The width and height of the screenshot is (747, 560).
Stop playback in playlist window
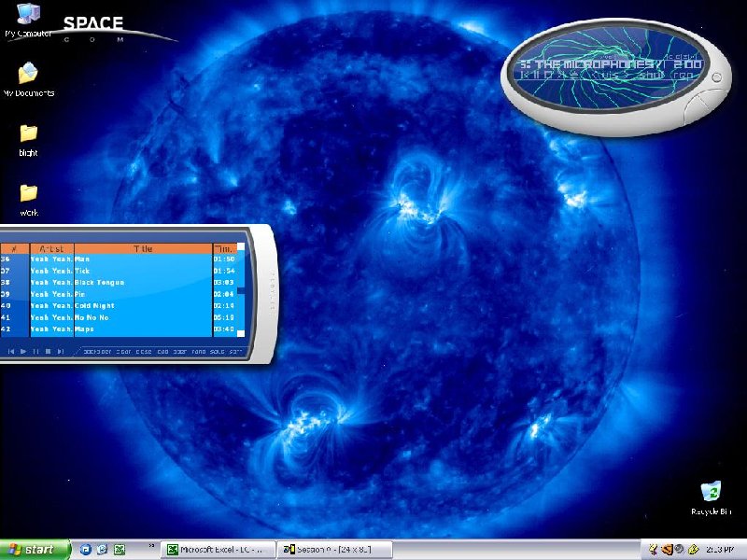pos(49,352)
